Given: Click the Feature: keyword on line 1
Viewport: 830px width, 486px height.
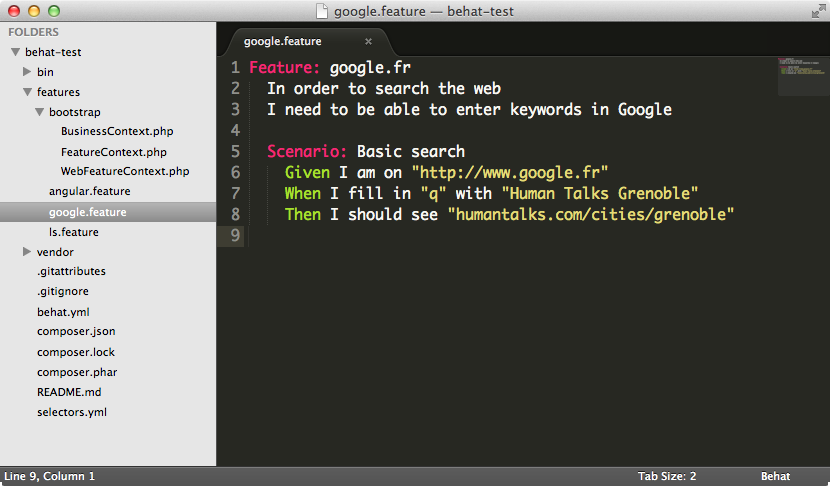Looking at the screenshot, I should pos(284,67).
